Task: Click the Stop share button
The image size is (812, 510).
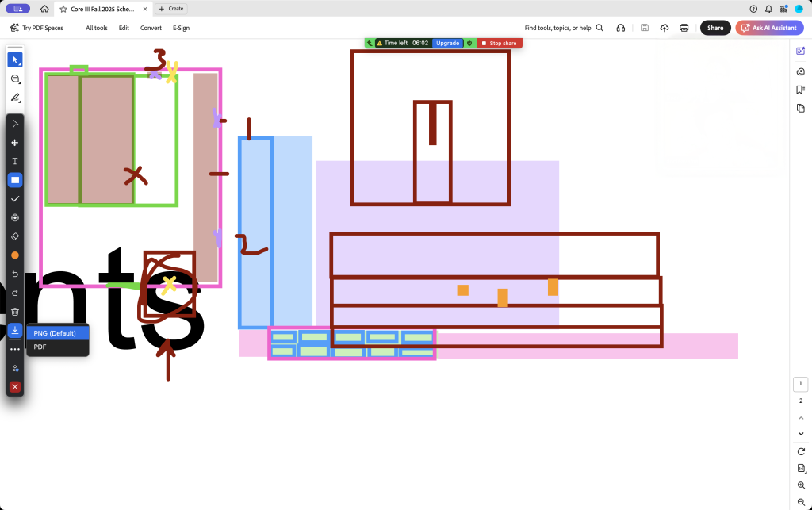Action: (x=499, y=43)
